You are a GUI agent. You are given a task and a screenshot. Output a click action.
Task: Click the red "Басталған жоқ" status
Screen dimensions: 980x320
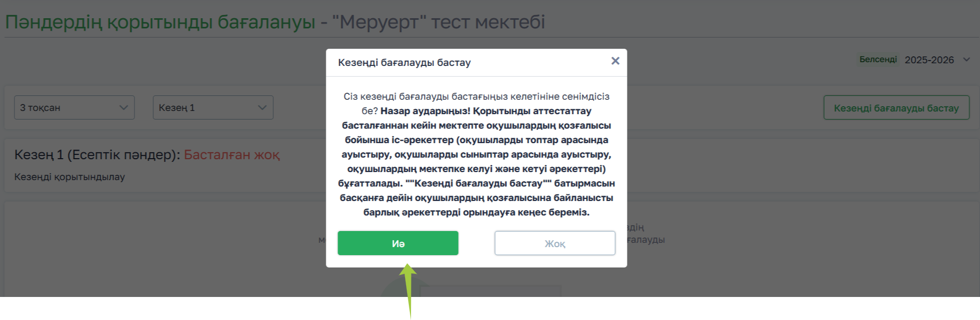tap(231, 155)
